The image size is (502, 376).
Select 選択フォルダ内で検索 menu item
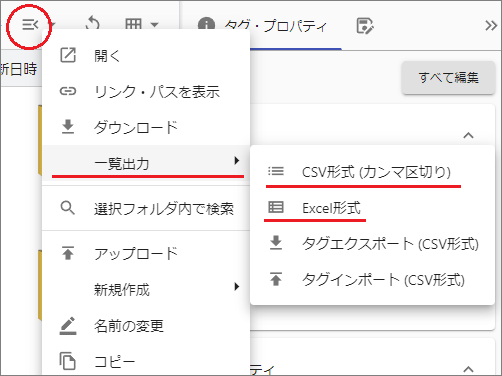coord(146,208)
